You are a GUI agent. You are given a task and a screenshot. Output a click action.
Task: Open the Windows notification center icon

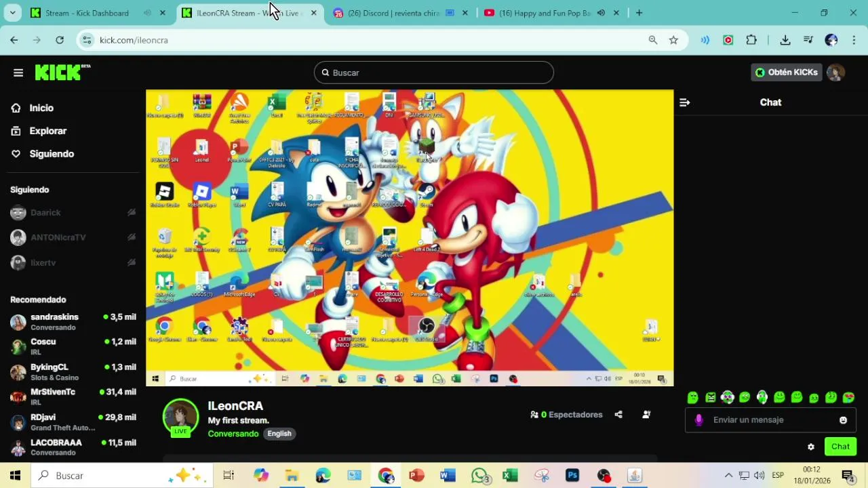848,476
